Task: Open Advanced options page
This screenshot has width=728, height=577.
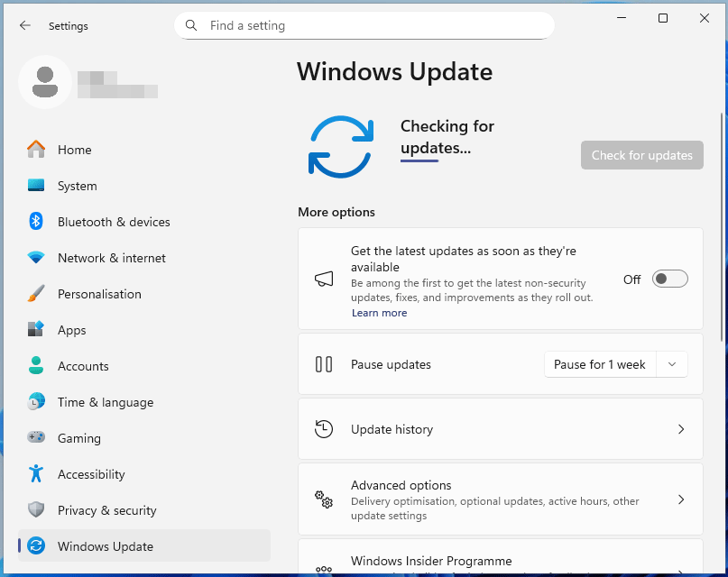Action: click(x=501, y=499)
